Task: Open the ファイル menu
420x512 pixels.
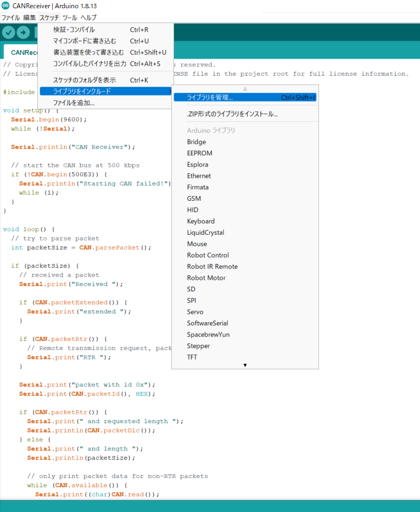Action: [11, 18]
